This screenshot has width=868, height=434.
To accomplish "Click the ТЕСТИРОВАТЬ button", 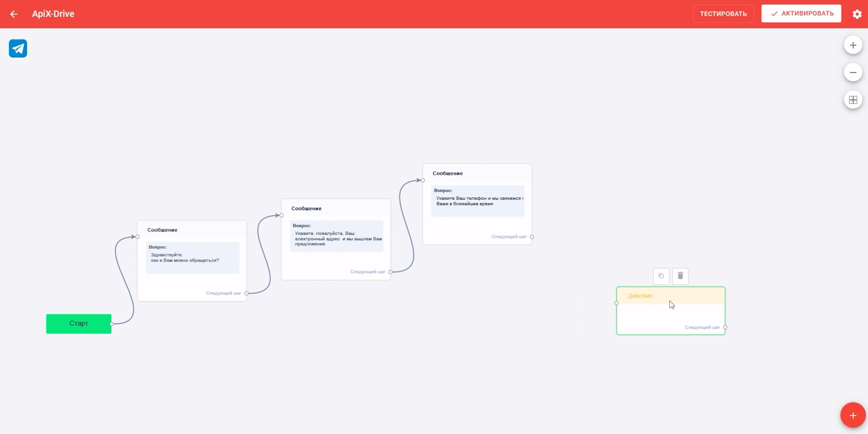I will pyautogui.click(x=723, y=14).
